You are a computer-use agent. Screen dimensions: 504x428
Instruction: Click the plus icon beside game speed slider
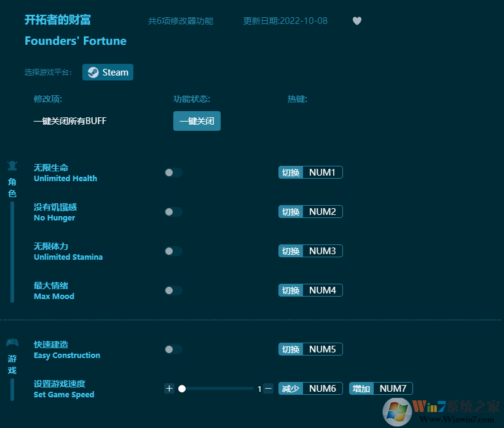[169, 388]
